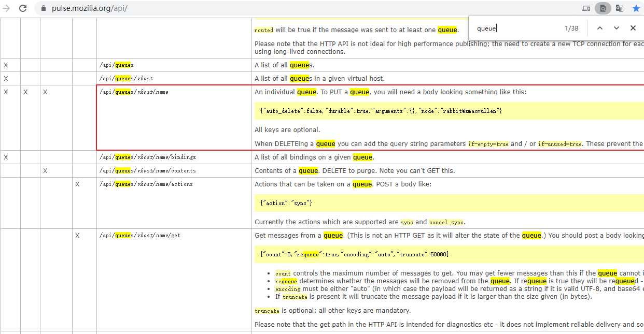This screenshot has width=644, height=334.
Task: Click /api/queues/vhost/name/bindings path
Action: coord(148,157)
